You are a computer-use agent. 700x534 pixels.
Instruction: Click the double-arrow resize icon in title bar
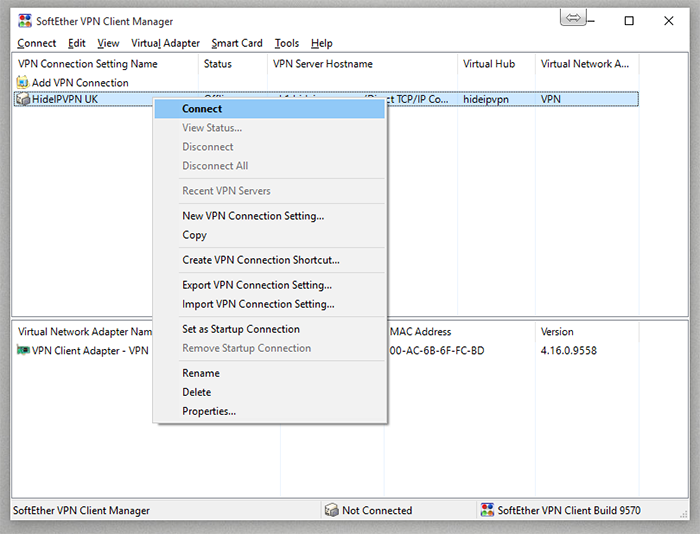pyautogui.click(x=573, y=18)
